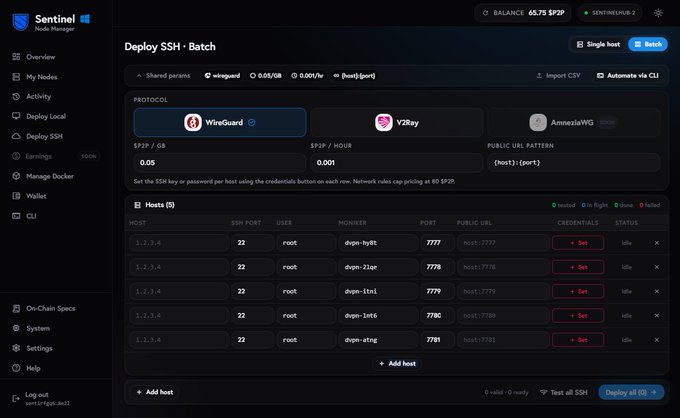Click the SENTINELHUB-2 status indicator

pos(610,13)
